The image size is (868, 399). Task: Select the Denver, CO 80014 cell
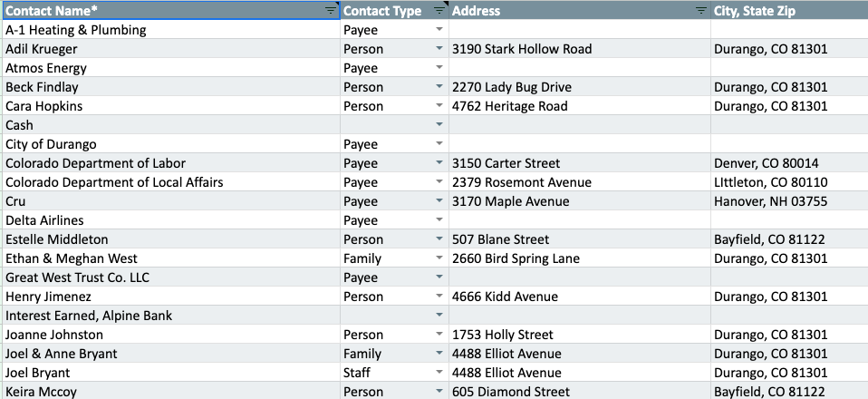click(786, 163)
